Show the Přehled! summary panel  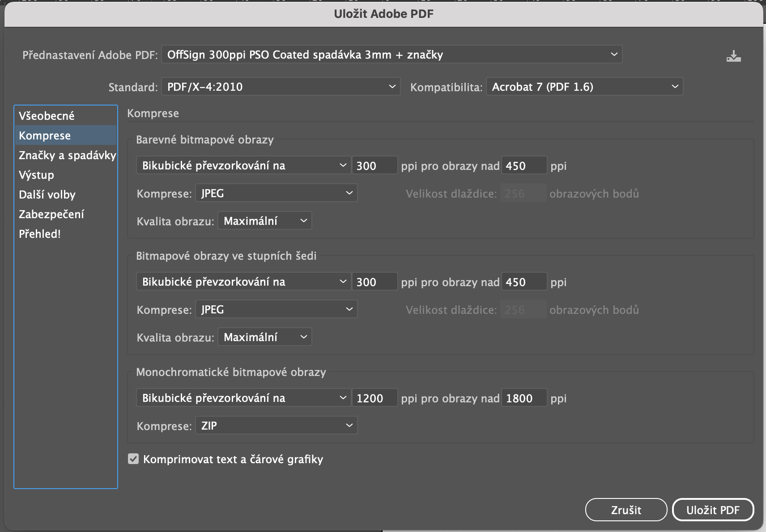66,234
